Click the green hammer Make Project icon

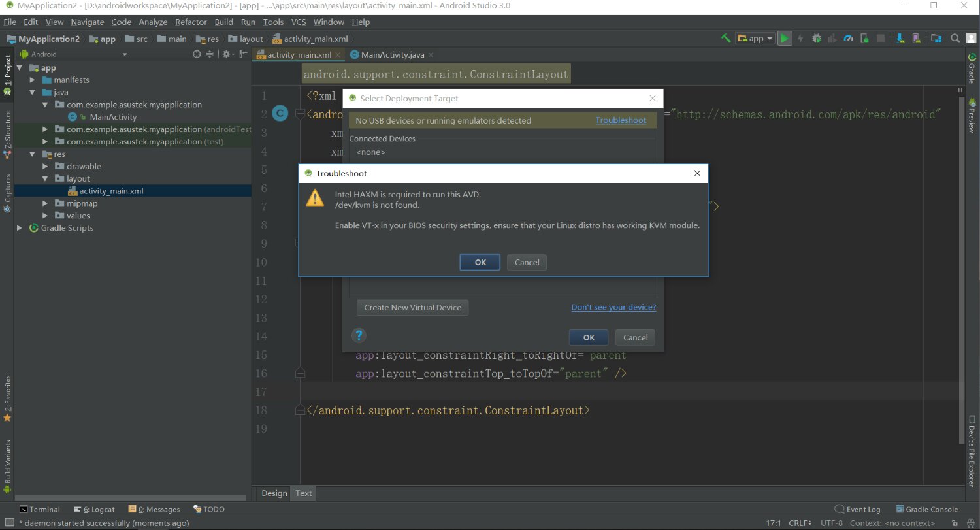tap(725, 39)
